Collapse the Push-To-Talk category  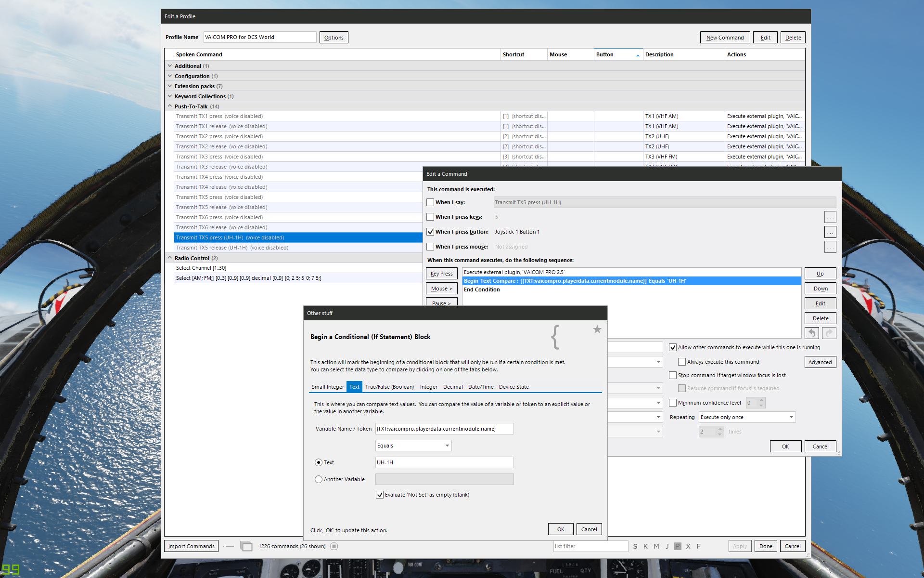click(170, 106)
